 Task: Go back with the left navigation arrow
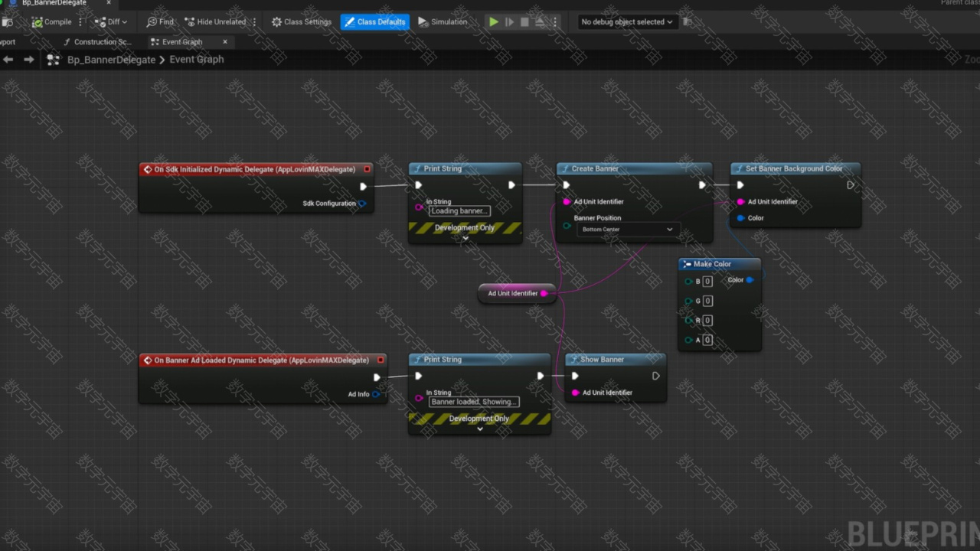click(8, 60)
